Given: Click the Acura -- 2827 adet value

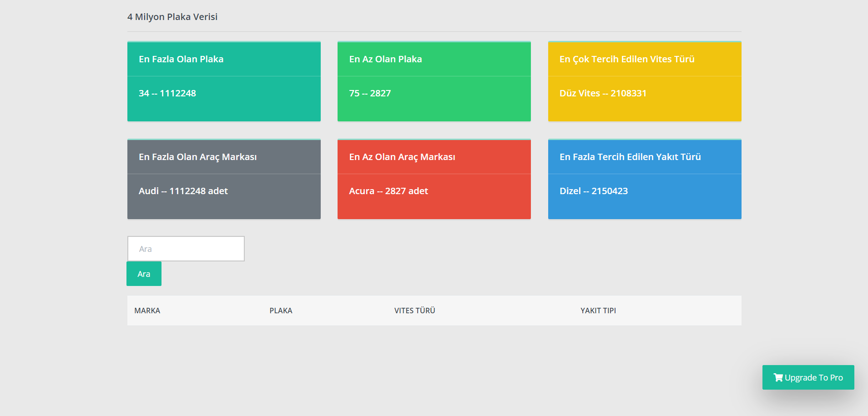Looking at the screenshot, I should [388, 191].
